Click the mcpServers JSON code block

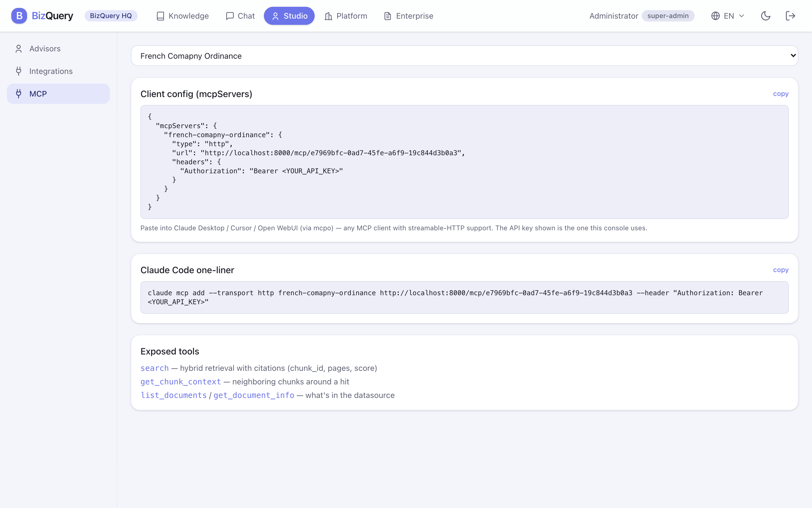point(464,162)
